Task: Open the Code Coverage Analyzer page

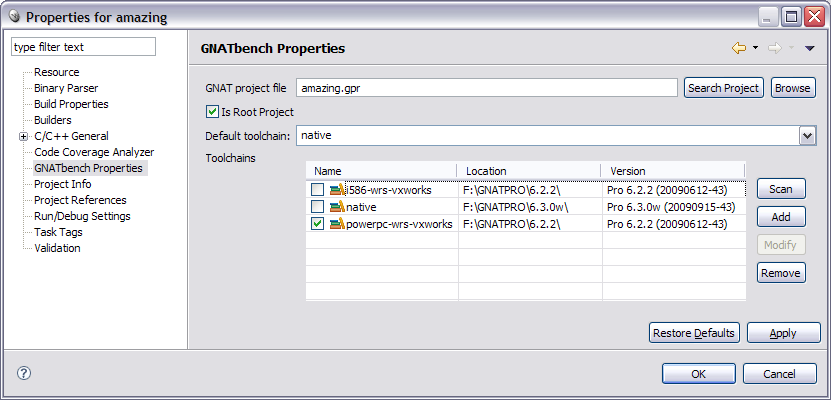Action: 94,152
